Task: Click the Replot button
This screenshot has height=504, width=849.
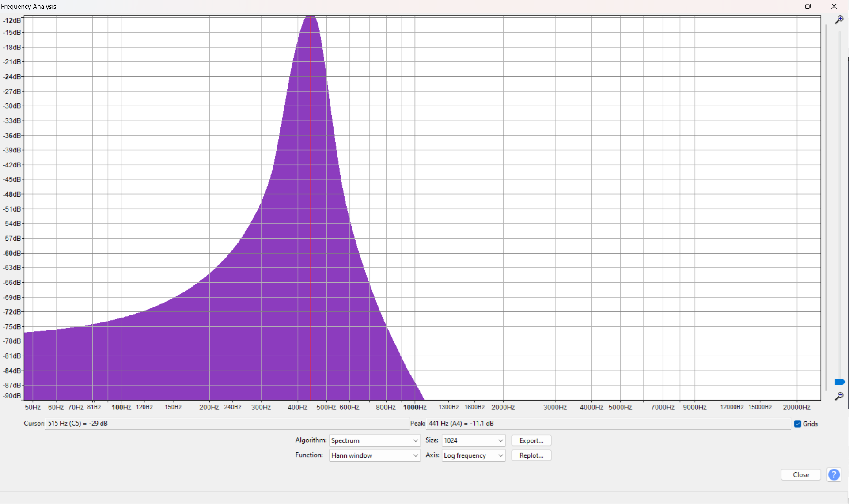Action: 531,455
